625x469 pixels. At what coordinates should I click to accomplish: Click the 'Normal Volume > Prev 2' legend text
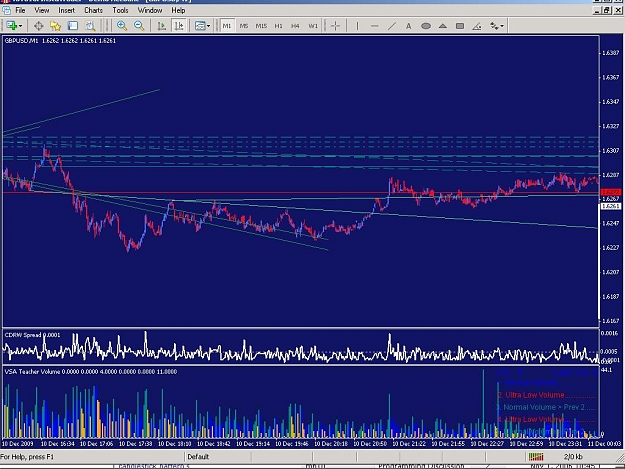(x=544, y=407)
